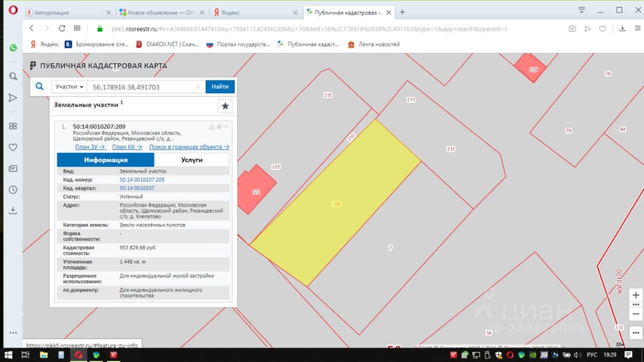Viewport: 644px width, 362px height.
Task: Take snapshot with camera icon in address bar
Action: pyautogui.click(x=572, y=29)
